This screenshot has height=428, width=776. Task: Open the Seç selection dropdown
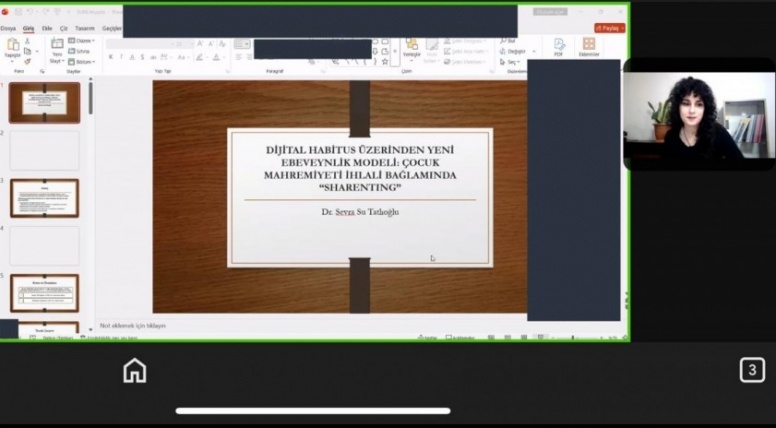click(513, 61)
